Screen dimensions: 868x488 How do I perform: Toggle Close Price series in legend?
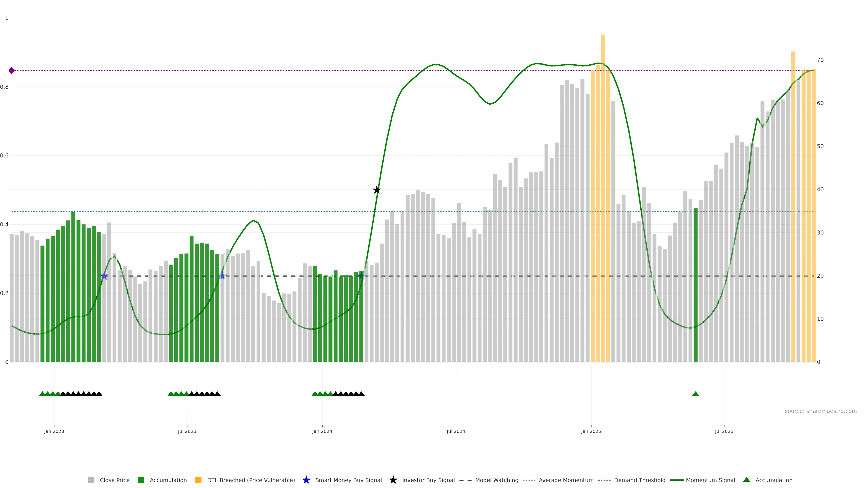(x=114, y=480)
